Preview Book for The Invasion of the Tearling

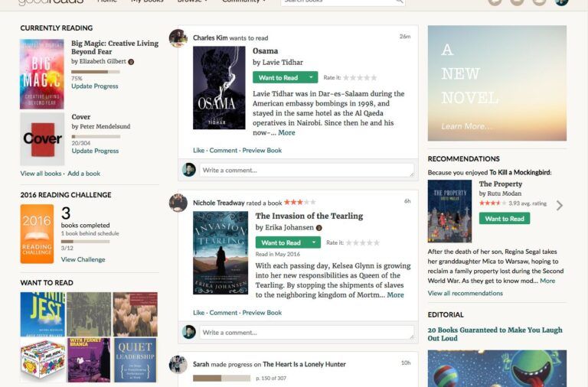pos(262,313)
